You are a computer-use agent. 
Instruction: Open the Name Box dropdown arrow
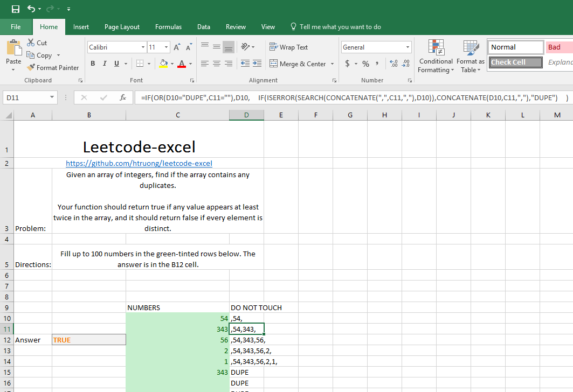(x=52, y=97)
